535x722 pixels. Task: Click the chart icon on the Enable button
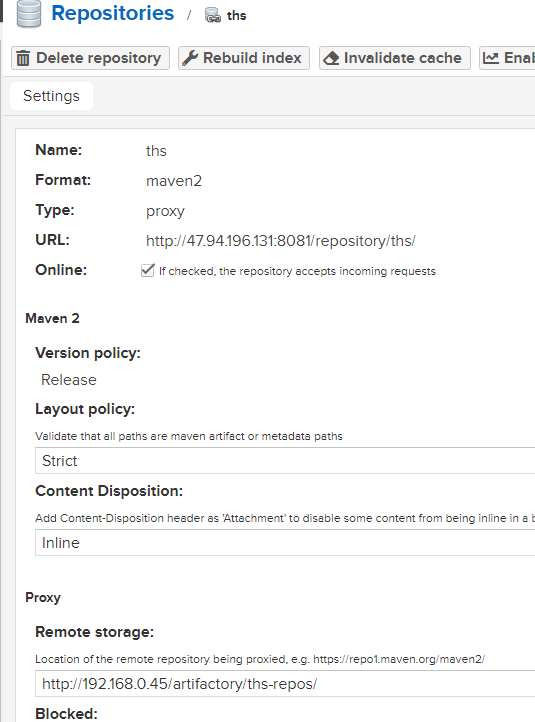pos(491,58)
